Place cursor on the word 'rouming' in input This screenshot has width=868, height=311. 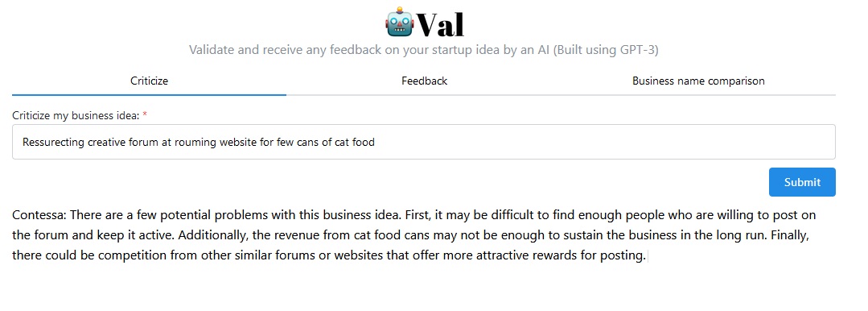tap(195, 143)
